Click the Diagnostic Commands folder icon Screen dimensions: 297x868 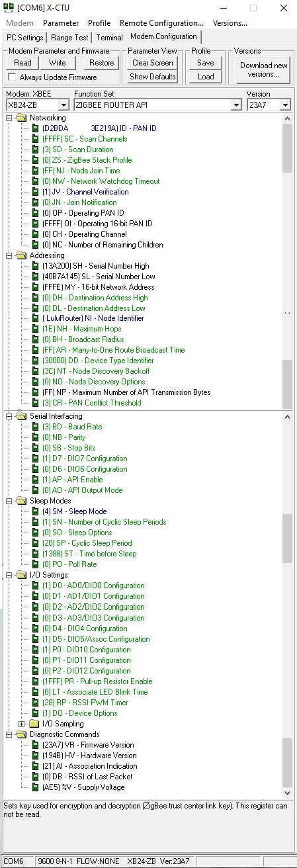point(21,734)
